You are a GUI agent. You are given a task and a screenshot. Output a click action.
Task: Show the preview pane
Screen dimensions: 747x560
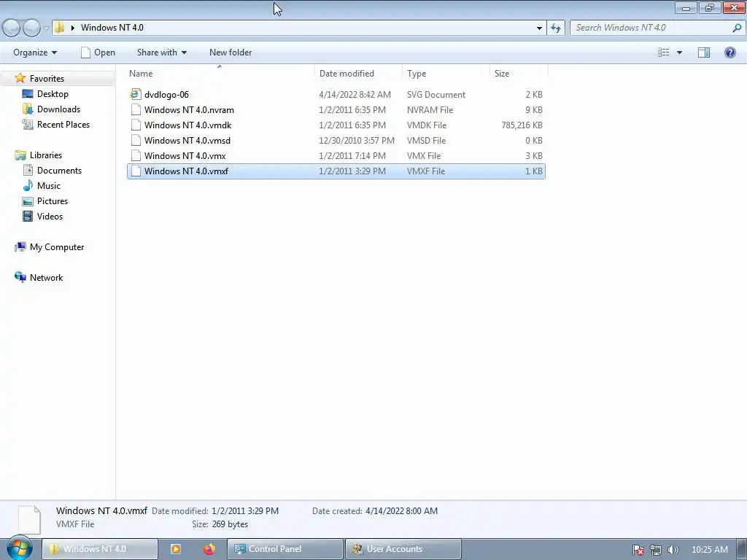[704, 52]
